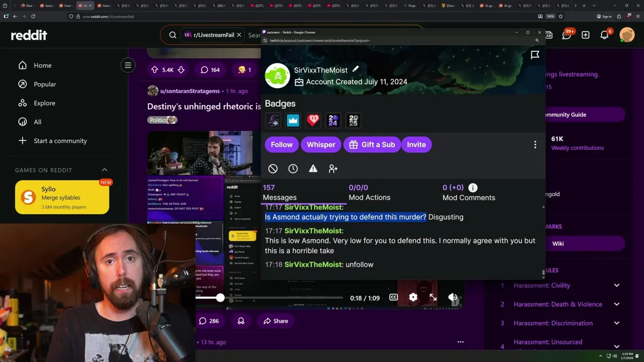Click the ban user icon
Screen dimensions: 644x362
click(273, 169)
